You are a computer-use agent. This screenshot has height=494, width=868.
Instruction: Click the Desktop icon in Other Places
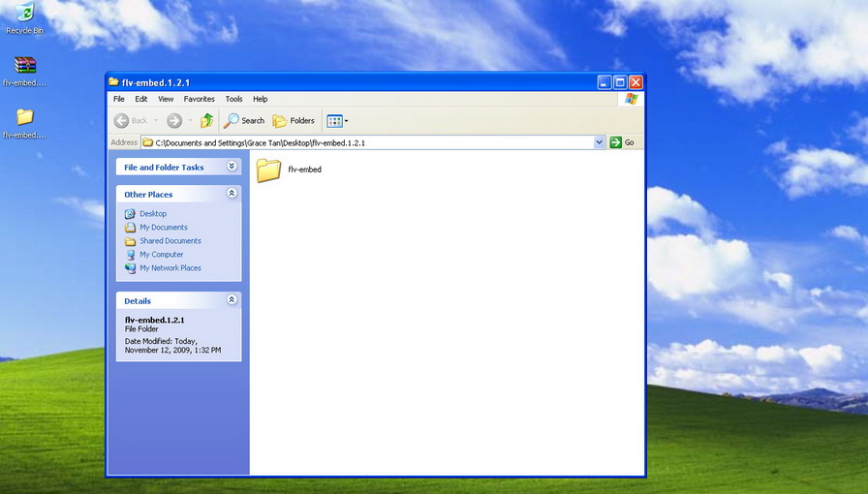[130, 214]
